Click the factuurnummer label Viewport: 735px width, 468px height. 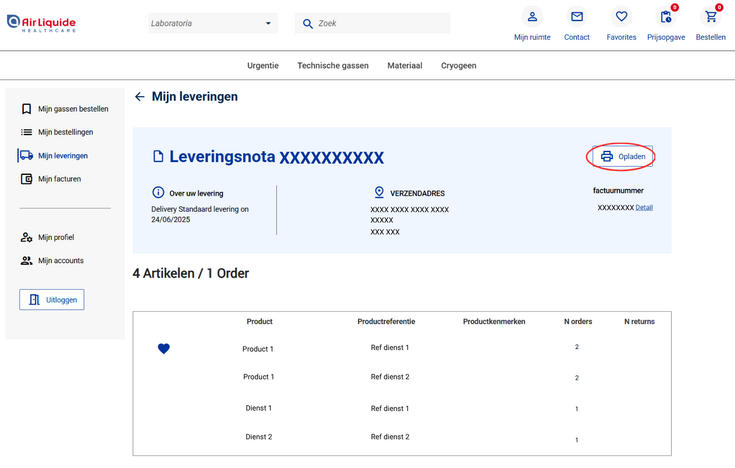pyautogui.click(x=618, y=190)
